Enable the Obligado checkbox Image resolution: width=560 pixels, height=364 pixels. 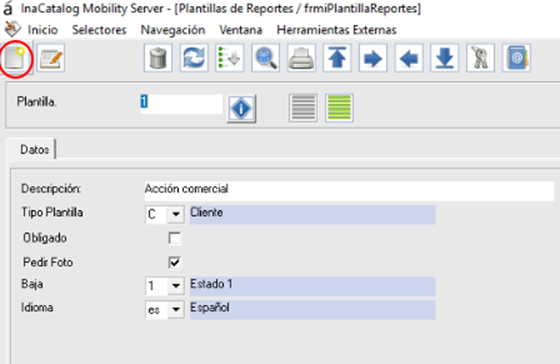175,238
